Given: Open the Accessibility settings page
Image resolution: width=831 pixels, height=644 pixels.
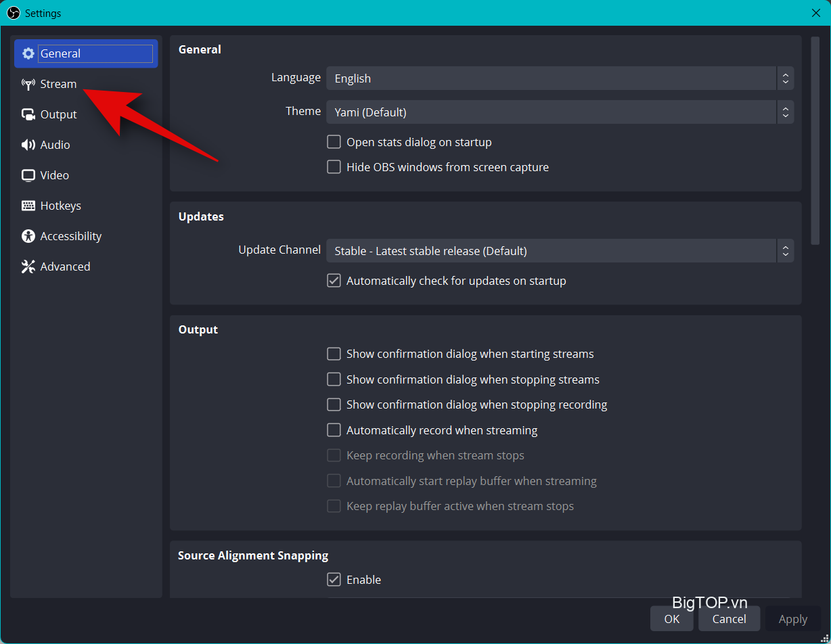Looking at the screenshot, I should 86,236.
